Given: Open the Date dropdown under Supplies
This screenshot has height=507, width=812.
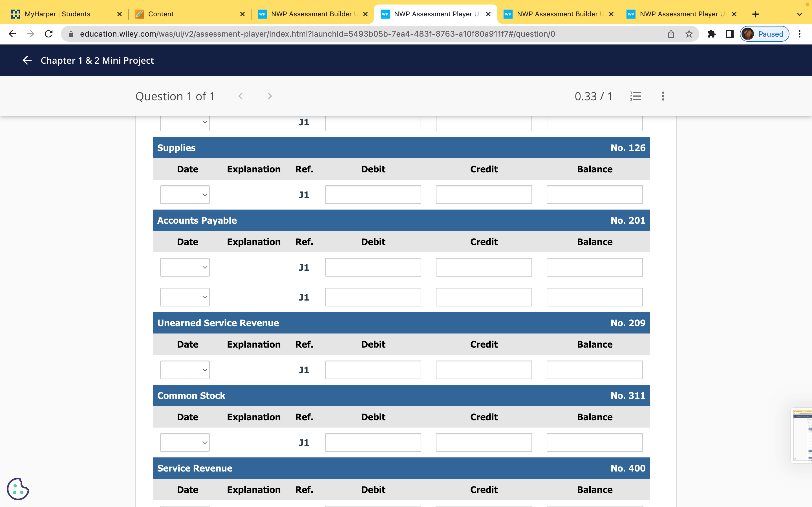Looking at the screenshot, I should point(185,194).
